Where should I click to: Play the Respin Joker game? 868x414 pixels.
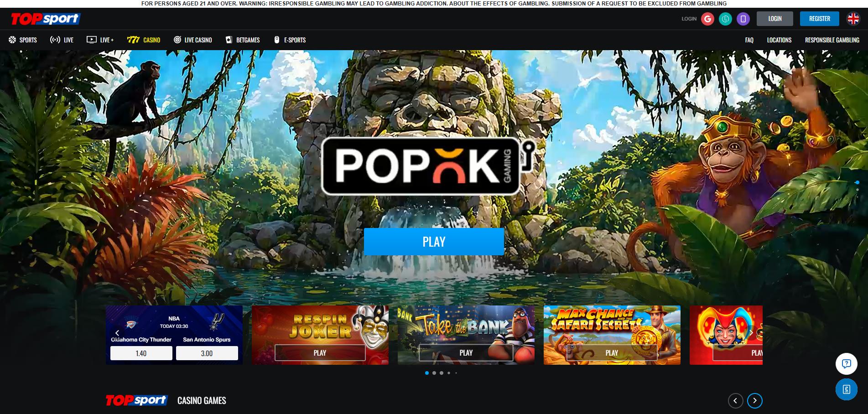coord(320,353)
